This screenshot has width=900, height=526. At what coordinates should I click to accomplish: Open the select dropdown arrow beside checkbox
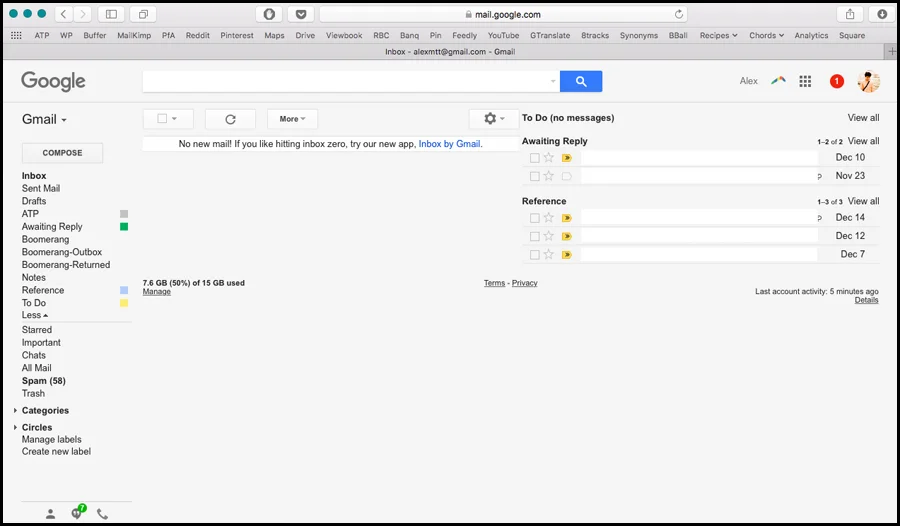point(174,118)
